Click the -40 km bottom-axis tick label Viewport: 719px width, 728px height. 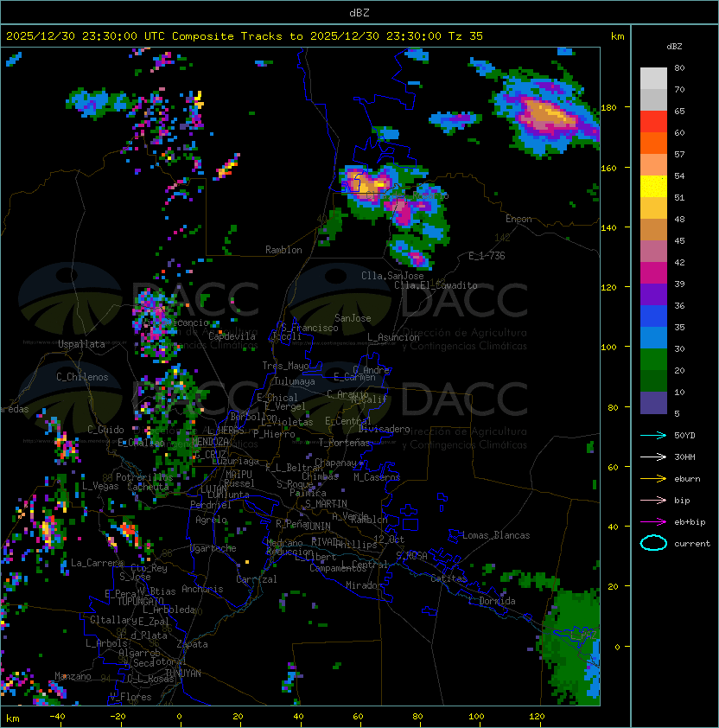tap(57, 717)
